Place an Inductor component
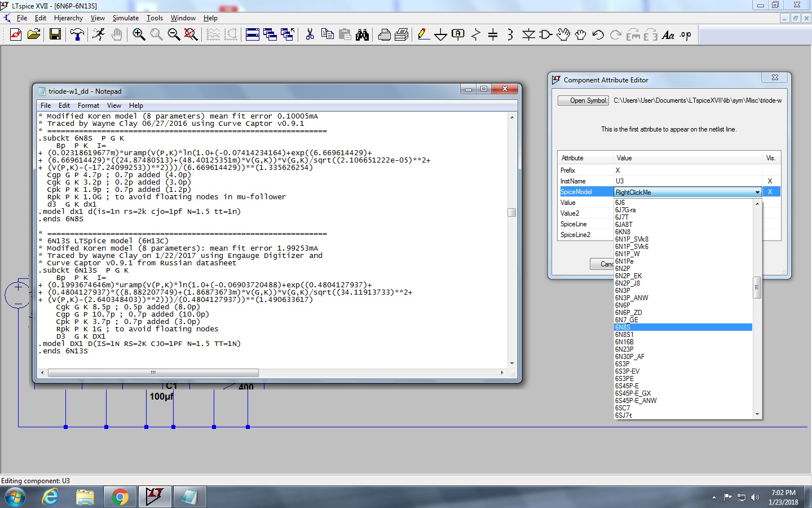812x508 pixels. point(510,35)
